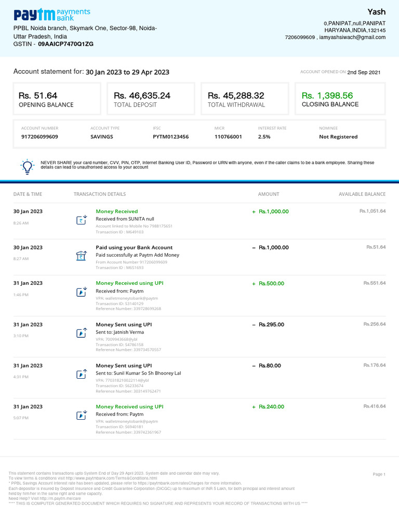
Task: Open the m.paytm.me/care help link
Action: (60, 498)
